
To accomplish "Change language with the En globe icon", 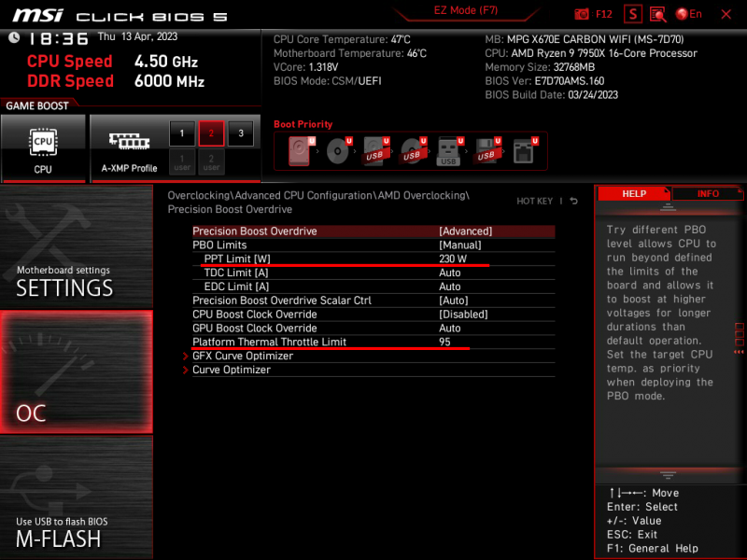I will point(689,14).
